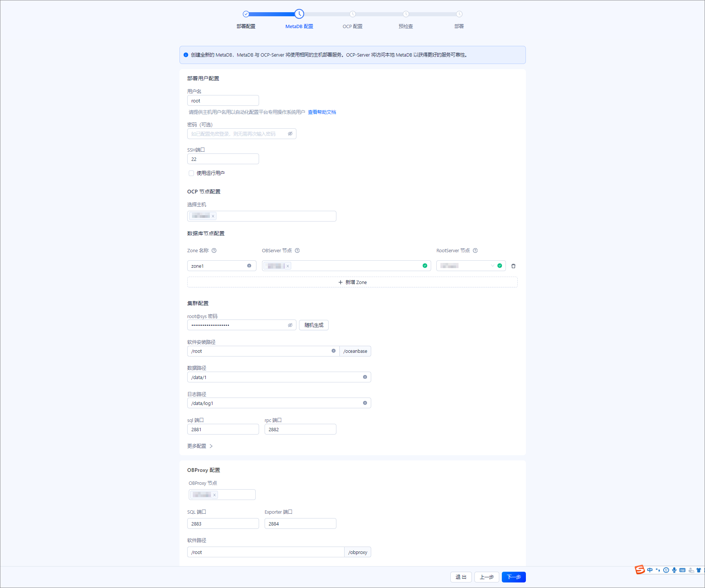Select the 预检查 step label

[406, 26]
